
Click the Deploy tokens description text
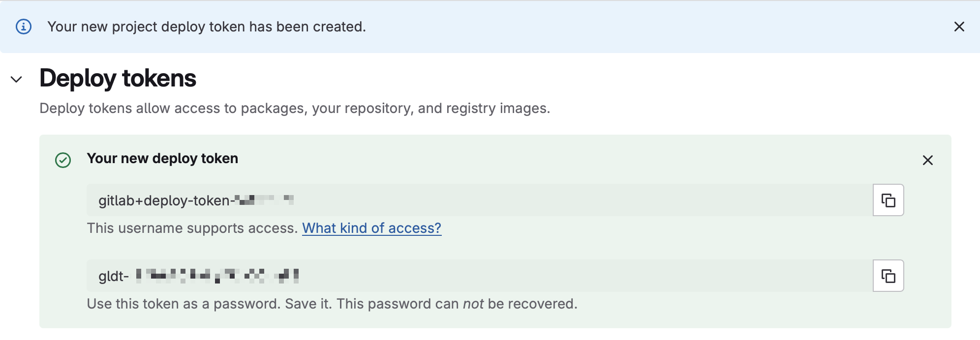pos(294,108)
